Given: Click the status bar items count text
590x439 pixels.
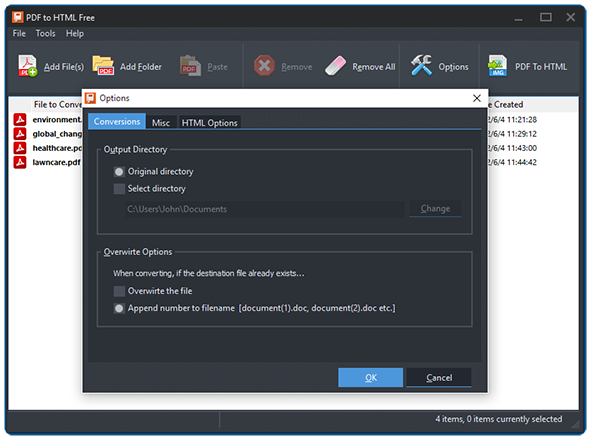Looking at the screenshot, I should coord(499,419).
